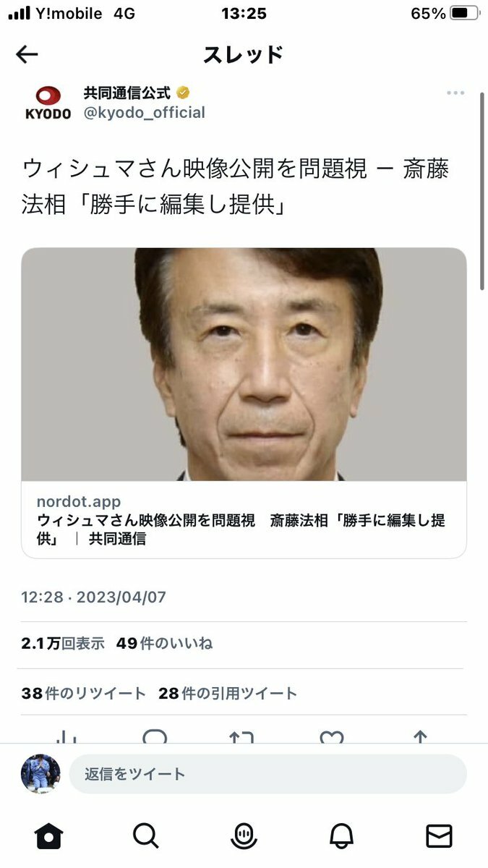This screenshot has height=868, width=488.
Task: Open the Kyodo profile avatar logo
Action: 48,102
